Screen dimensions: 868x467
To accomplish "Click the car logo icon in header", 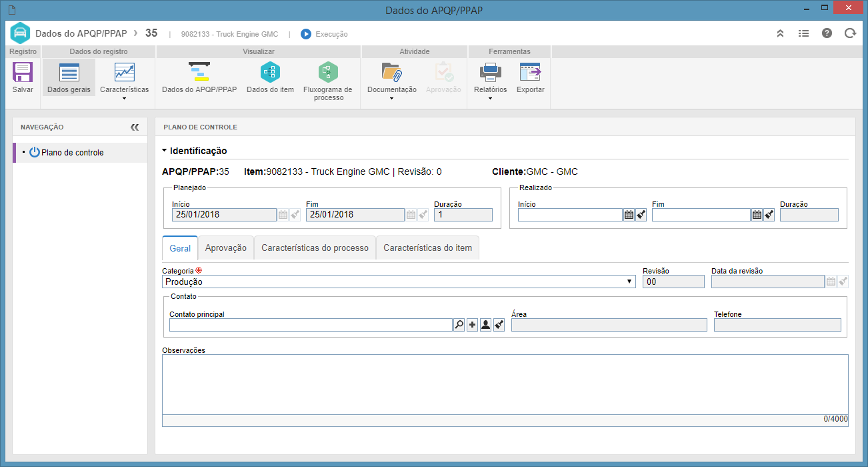I will 20,33.
